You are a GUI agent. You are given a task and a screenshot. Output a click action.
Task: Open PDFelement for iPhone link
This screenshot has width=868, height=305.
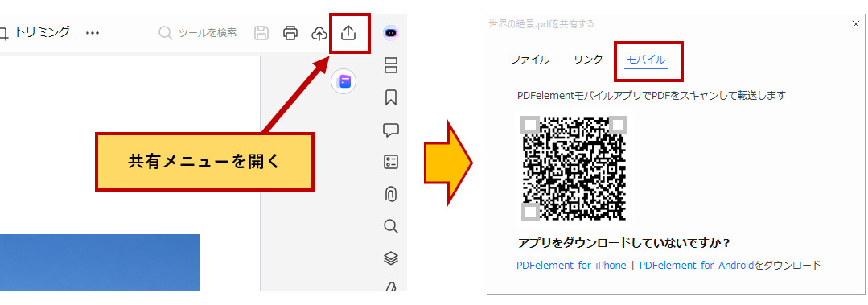[571, 265]
